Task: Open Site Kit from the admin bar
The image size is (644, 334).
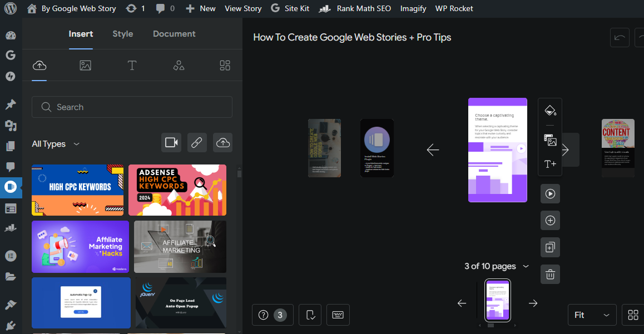Action: pyautogui.click(x=290, y=8)
